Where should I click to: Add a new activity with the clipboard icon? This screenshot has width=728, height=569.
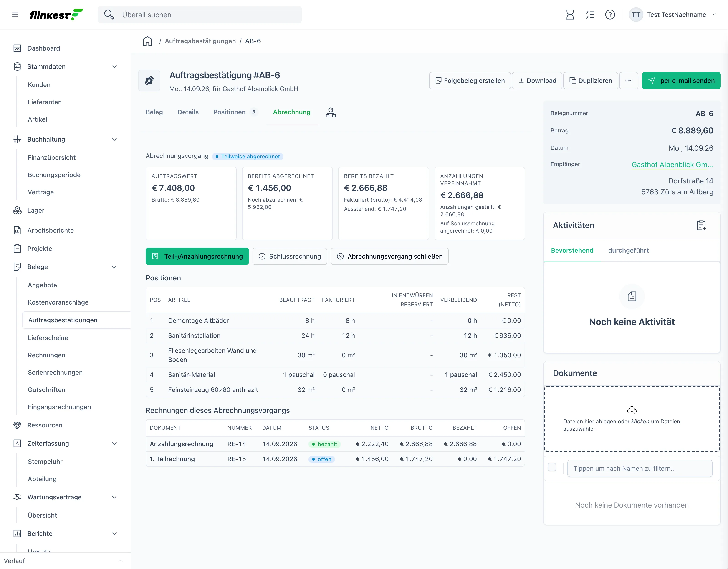tap(701, 226)
